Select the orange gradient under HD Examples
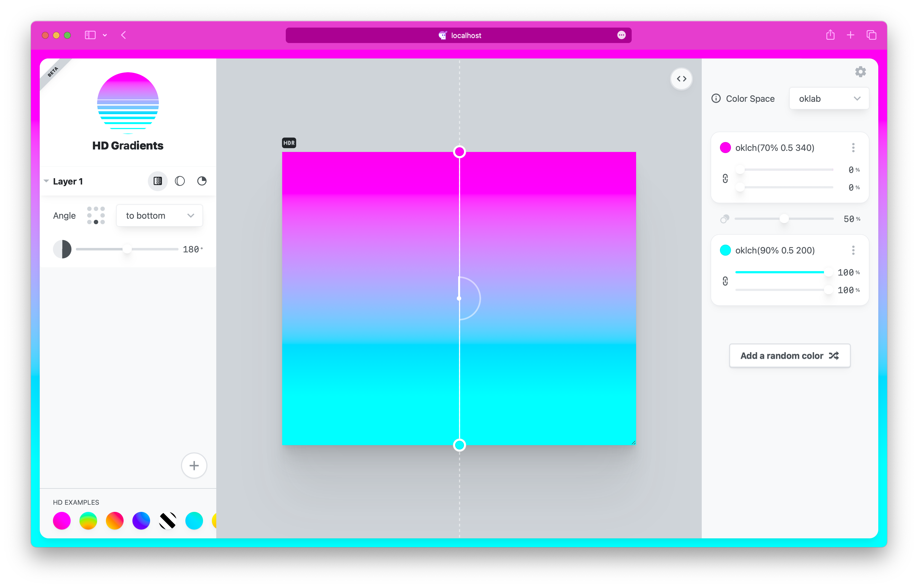 click(x=114, y=520)
